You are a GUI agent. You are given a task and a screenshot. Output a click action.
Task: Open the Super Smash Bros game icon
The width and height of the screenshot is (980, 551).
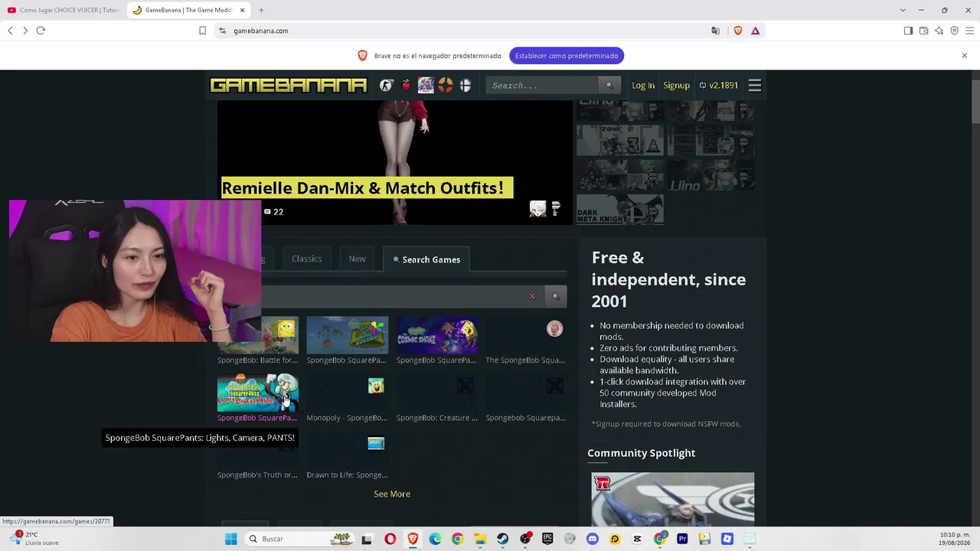[x=465, y=86]
